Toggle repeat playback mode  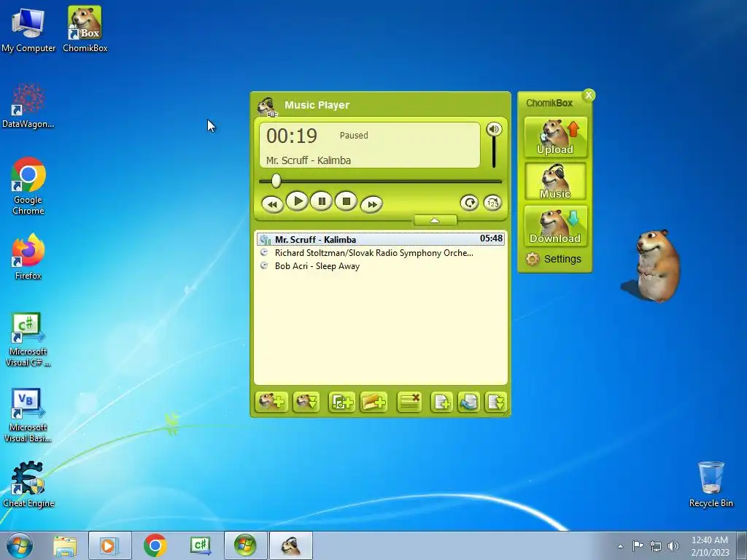469,203
